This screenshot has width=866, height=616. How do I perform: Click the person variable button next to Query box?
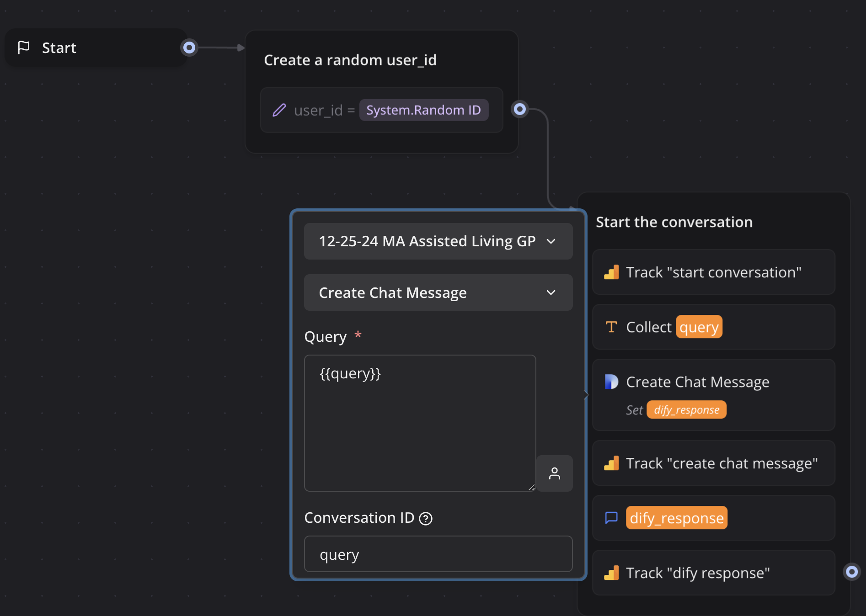pyautogui.click(x=554, y=473)
